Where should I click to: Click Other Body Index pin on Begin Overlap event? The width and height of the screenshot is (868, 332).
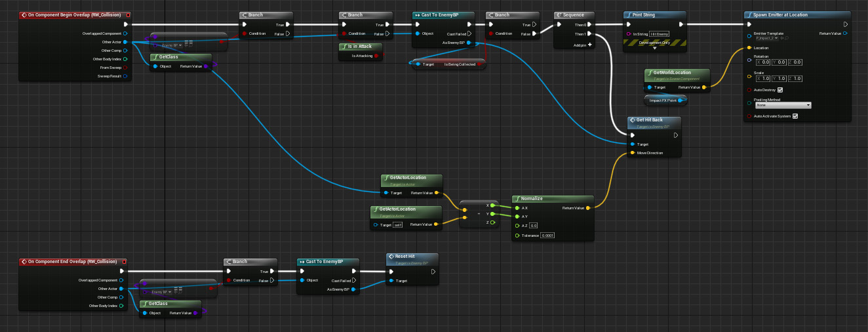tap(125, 58)
